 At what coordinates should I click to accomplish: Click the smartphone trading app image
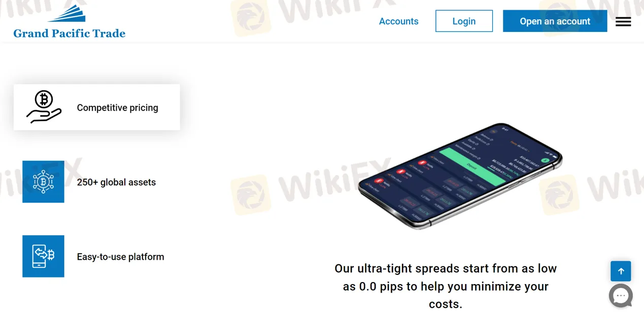pos(460,175)
